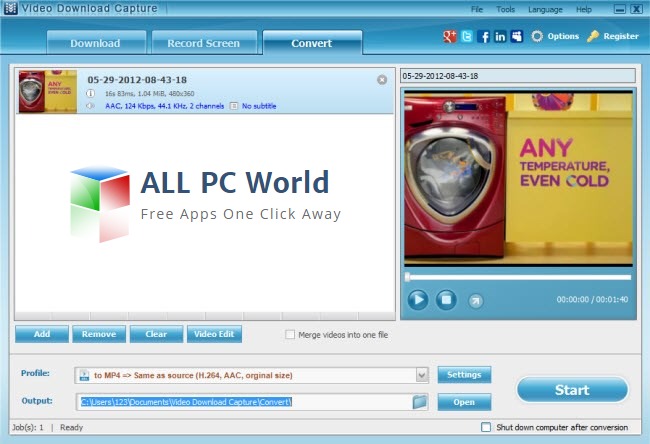Screen dimensions: 650x444
Task: Click the time display 00:00:00 / 00:01:40
Action: 592,299
